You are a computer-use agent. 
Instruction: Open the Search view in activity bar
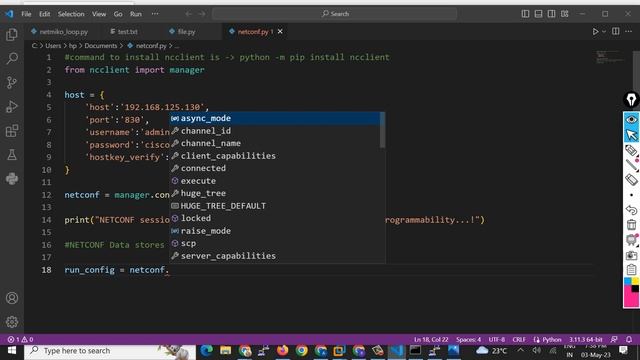(x=12, y=58)
